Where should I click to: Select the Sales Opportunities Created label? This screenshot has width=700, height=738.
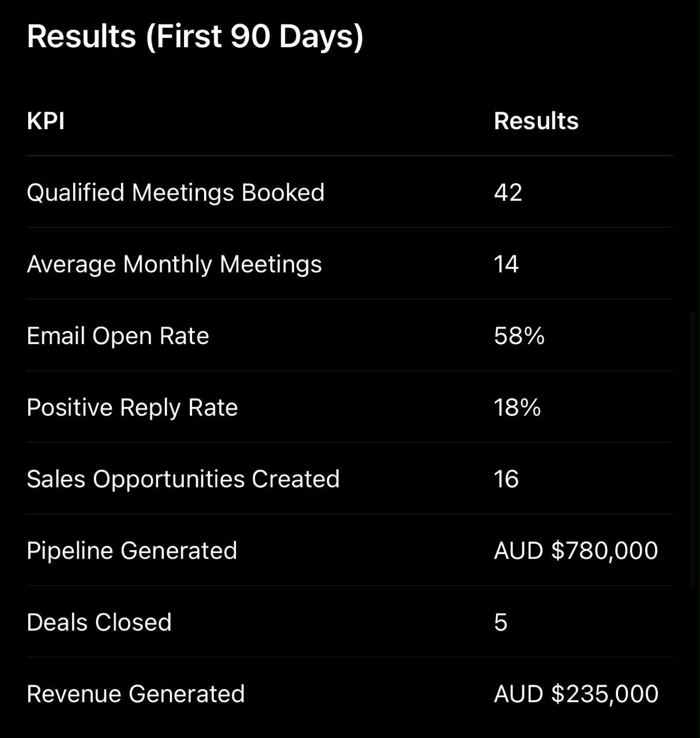point(183,479)
